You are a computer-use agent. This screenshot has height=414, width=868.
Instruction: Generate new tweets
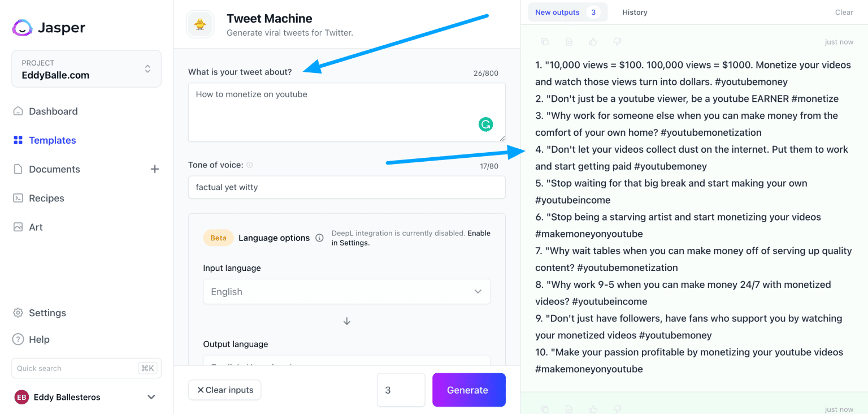(x=468, y=390)
